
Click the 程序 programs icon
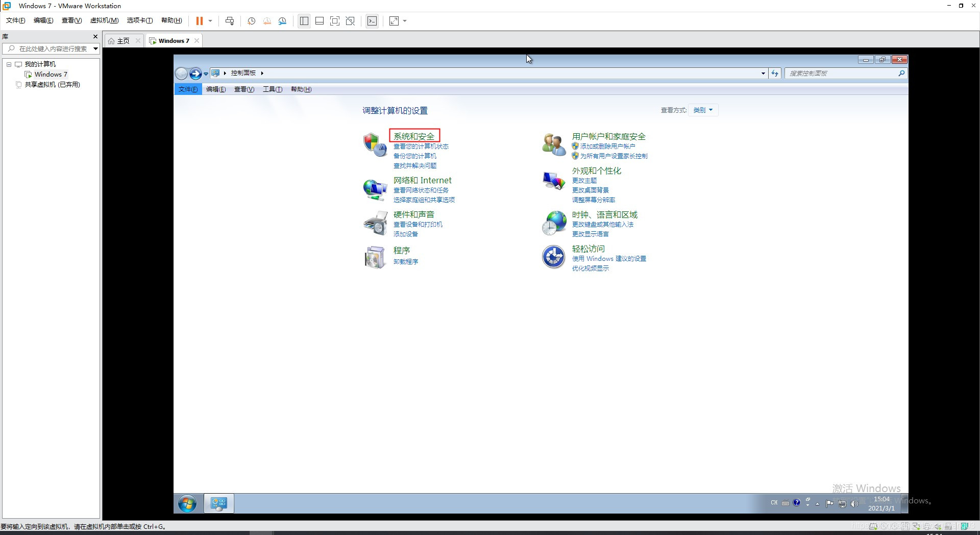375,257
